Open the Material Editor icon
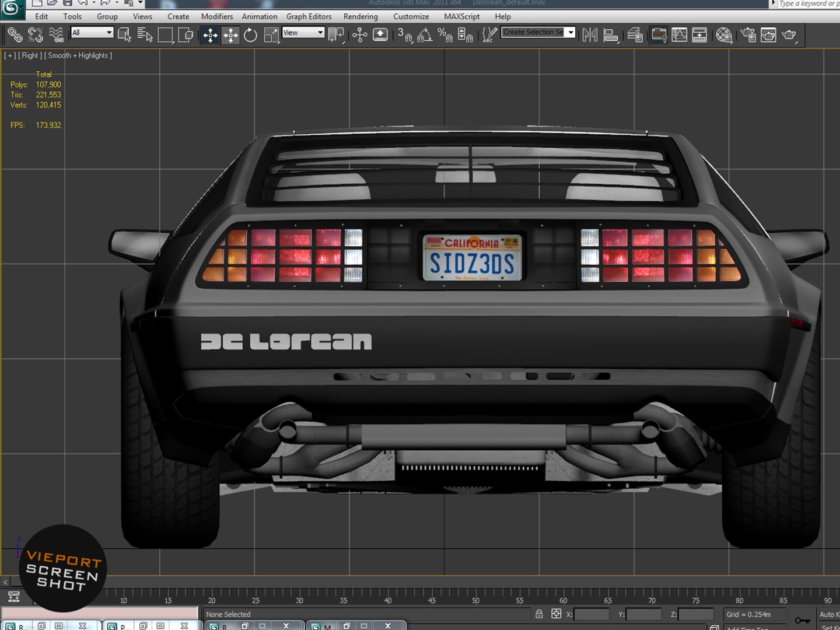This screenshot has height=630, width=840. click(x=724, y=35)
